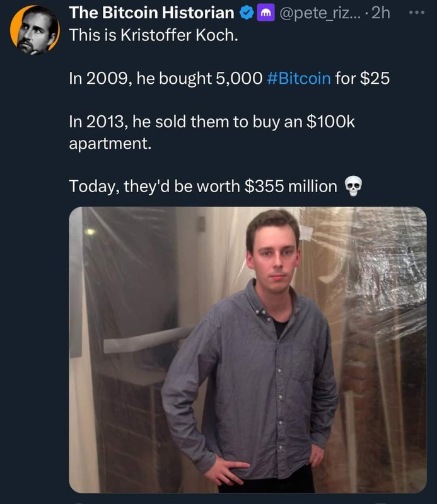The image size is (437, 504).
Task: Click the blue verified checkmark badge
Action: pyautogui.click(x=247, y=13)
